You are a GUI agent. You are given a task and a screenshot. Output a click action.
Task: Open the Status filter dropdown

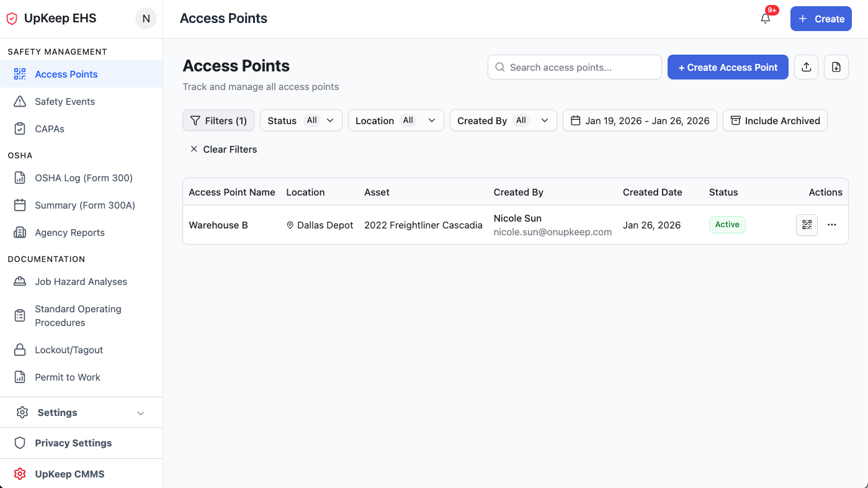click(x=301, y=120)
